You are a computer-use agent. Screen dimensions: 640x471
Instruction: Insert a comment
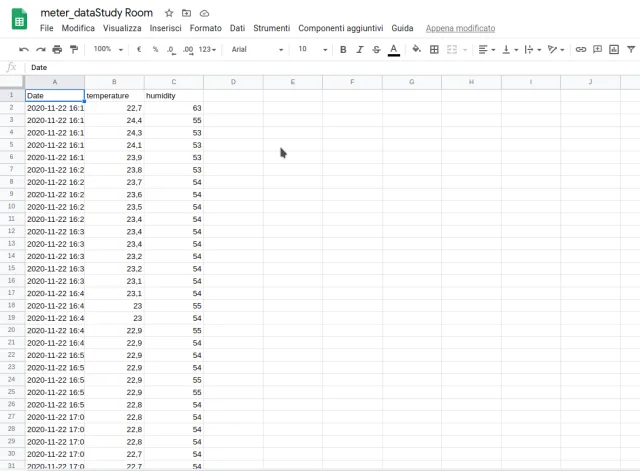point(597,49)
